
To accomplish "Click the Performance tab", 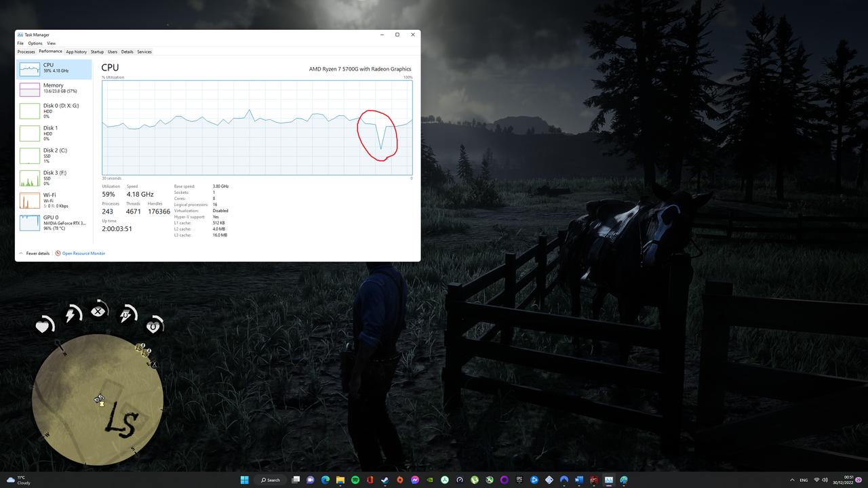I will [50, 52].
